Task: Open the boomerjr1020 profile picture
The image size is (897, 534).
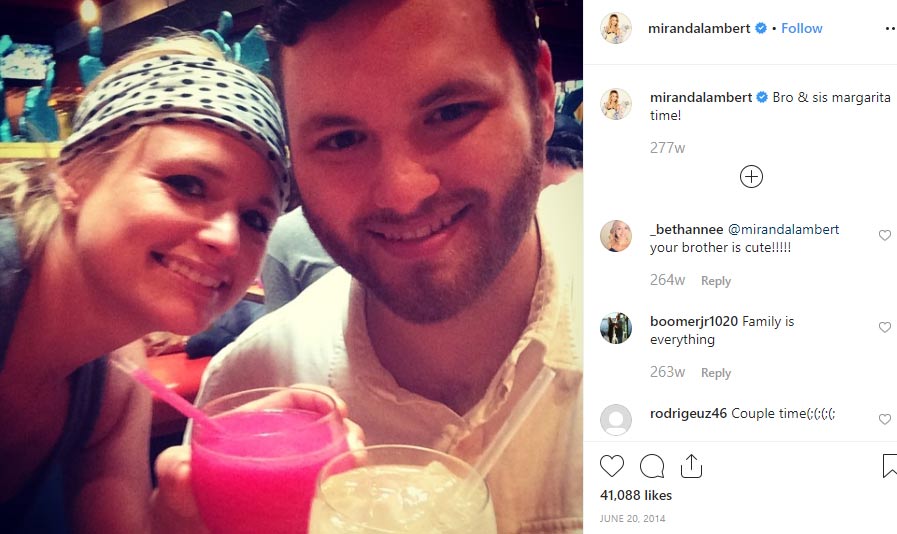Action: [x=616, y=328]
